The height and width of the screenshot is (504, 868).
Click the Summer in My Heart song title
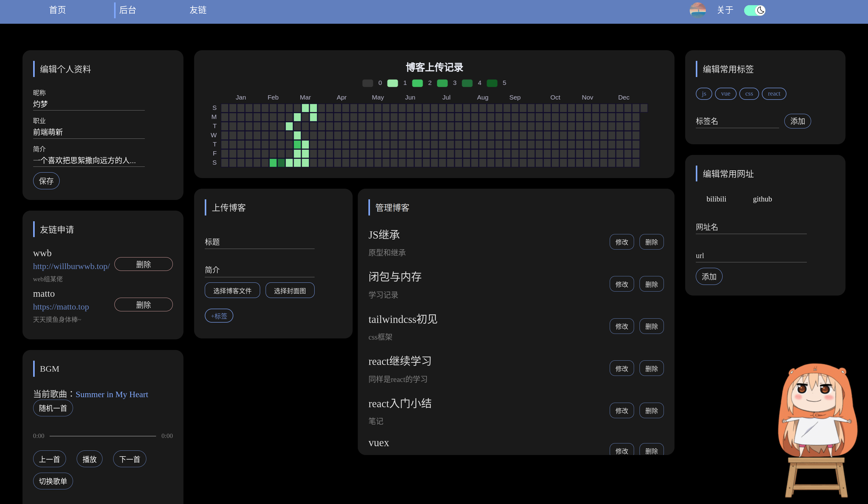(112, 394)
